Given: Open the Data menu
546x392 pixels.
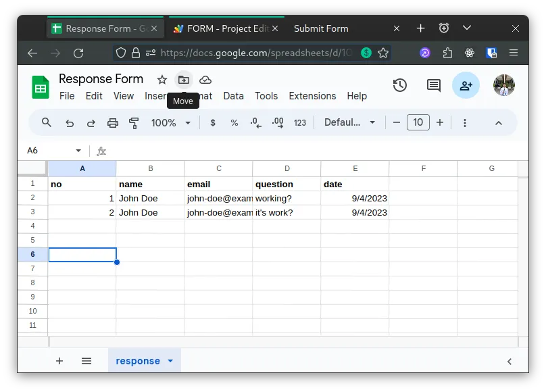Looking at the screenshot, I should (x=233, y=96).
